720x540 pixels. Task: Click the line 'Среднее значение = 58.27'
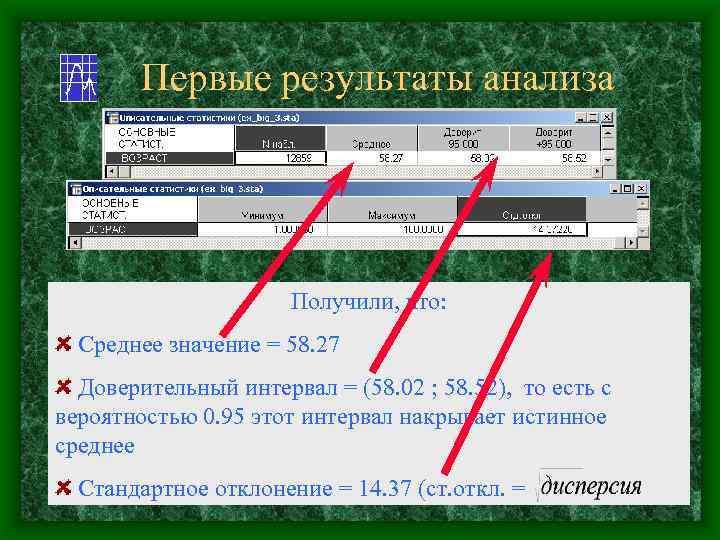[209, 344]
